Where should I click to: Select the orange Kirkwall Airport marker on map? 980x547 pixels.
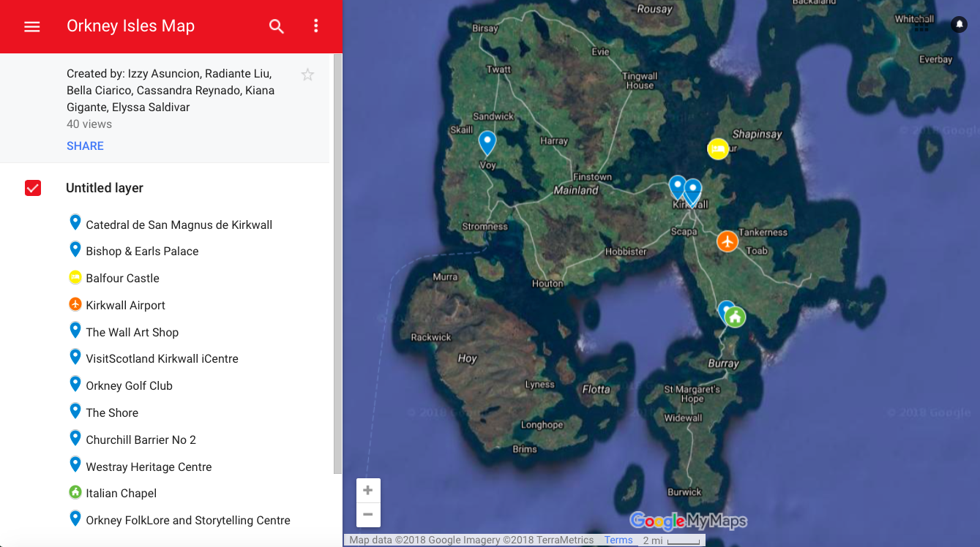pos(727,241)
